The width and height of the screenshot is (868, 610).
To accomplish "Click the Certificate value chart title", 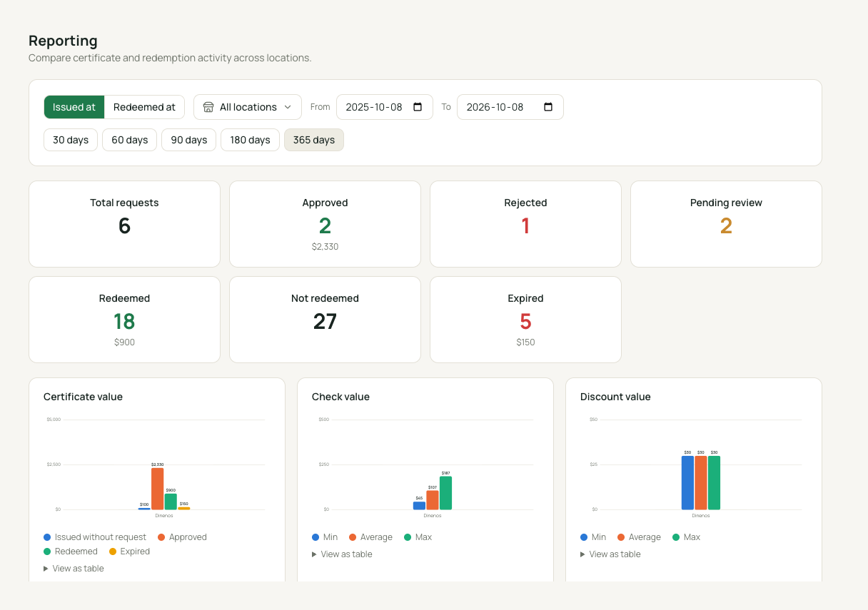I will [x=83, y=397].
